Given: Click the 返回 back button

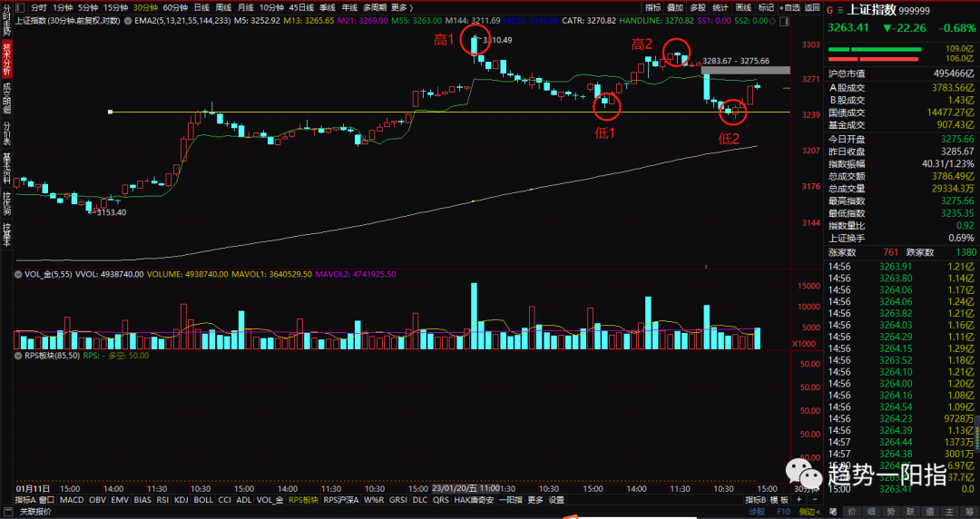Looking at the screenshot, I should point(812,7).
